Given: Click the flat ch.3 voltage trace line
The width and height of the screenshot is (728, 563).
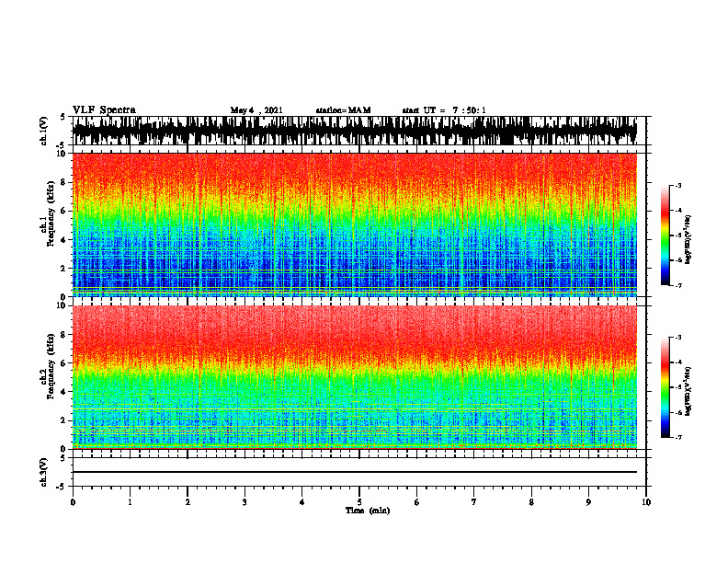Looking at the screenshot, I should pos(355,472).
